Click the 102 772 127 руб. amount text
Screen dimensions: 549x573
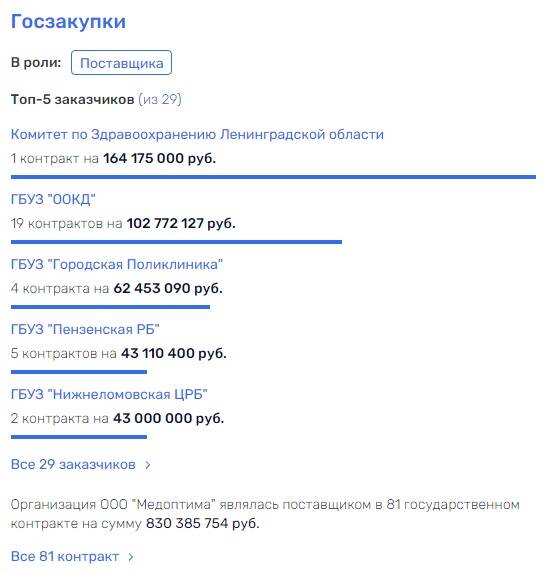(x=181, y=223)
